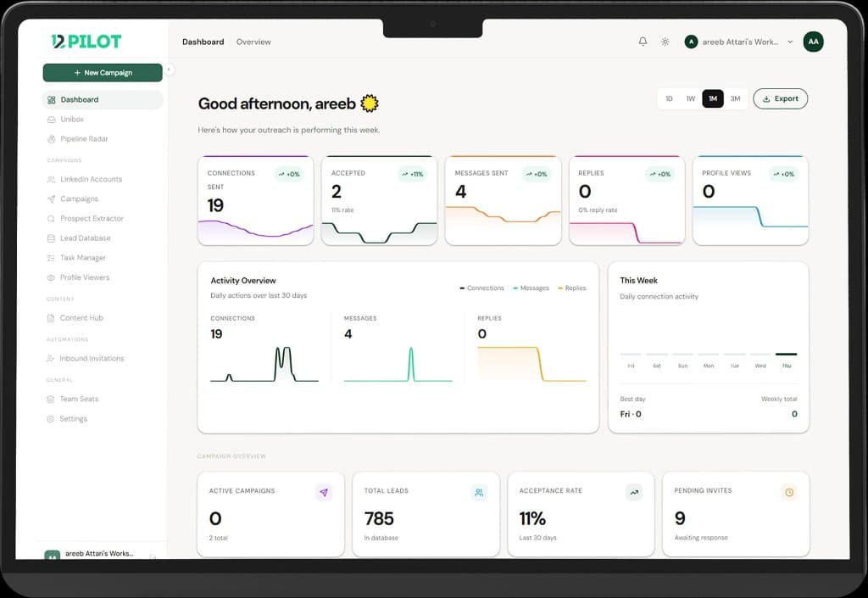The height and width of the screenshot is (598, 868).
Task: Click the Fri bar in This Week chart
Action: [x=631, y=354]
